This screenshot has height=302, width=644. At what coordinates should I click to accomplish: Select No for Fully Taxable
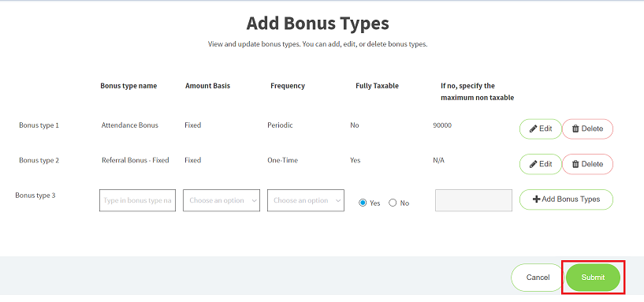(393, 203)
